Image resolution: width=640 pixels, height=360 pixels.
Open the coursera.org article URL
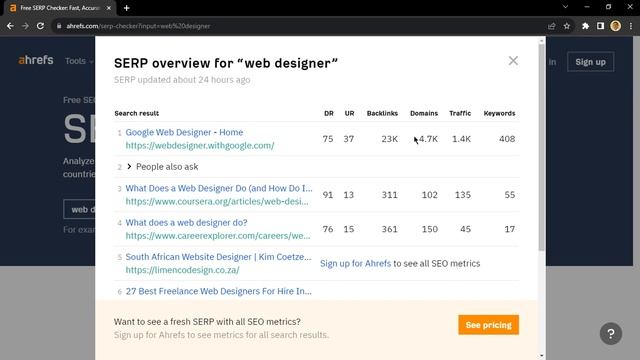click(x=217, y=201)
